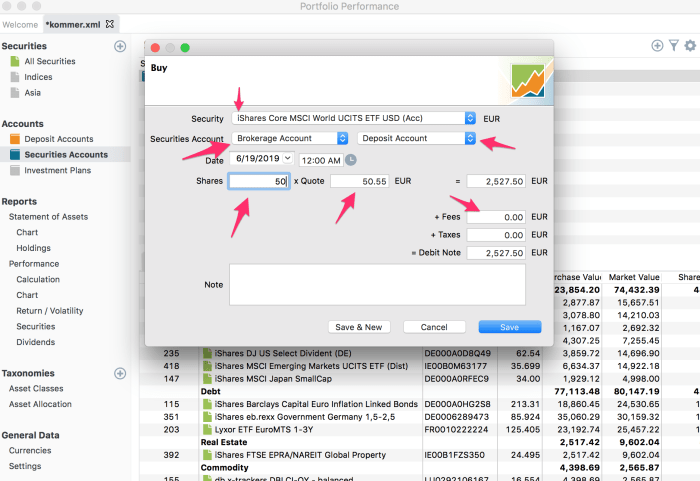Image resolution: width=700 pixels, height=481 pixels.
Task: Open Statement of Assets report
Action: point(48,217)
